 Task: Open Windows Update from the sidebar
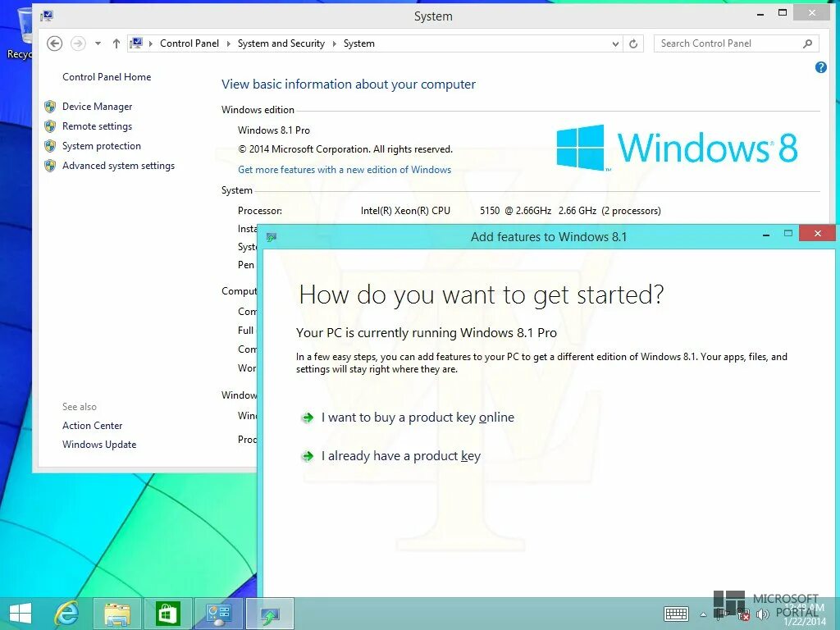click(x=98, y=444)
